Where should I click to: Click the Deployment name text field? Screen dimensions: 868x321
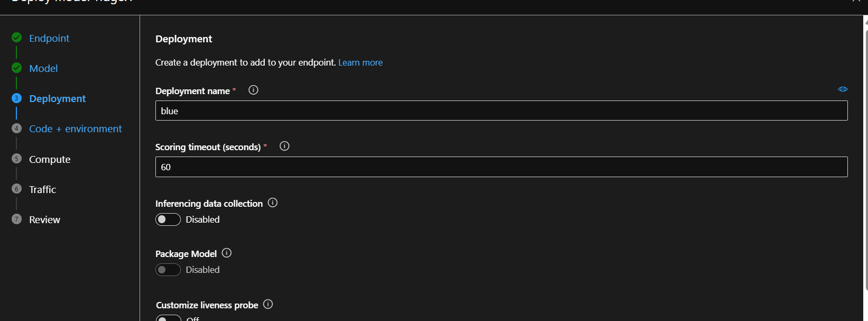click(501, 111)
